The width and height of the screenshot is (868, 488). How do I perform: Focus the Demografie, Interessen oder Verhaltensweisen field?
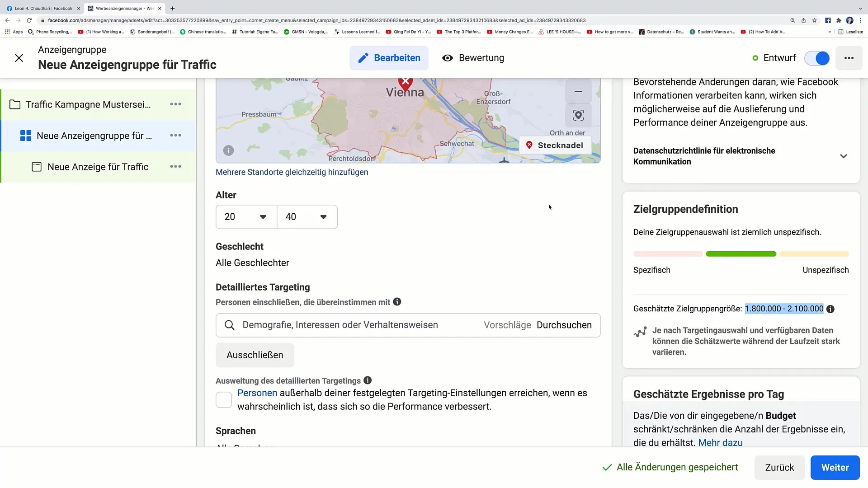coord(408,325)
